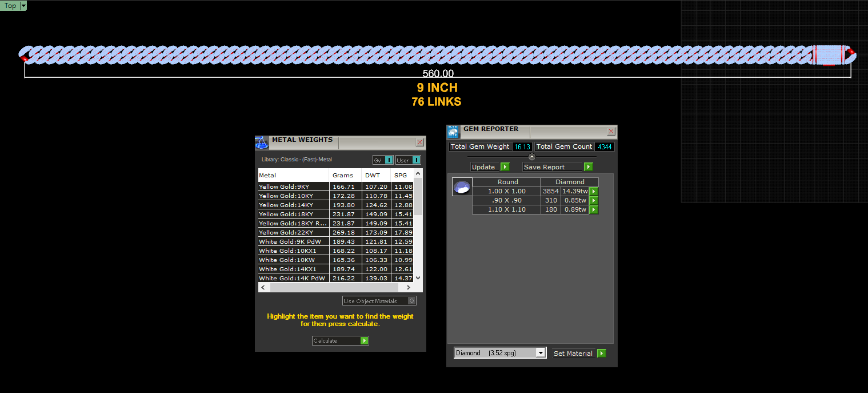Image resolution: width=868 pixels, height=393 pixels.
Task: Click green arrow for 1.00 X 1.00 row
Action: click(x=594, y=192)
